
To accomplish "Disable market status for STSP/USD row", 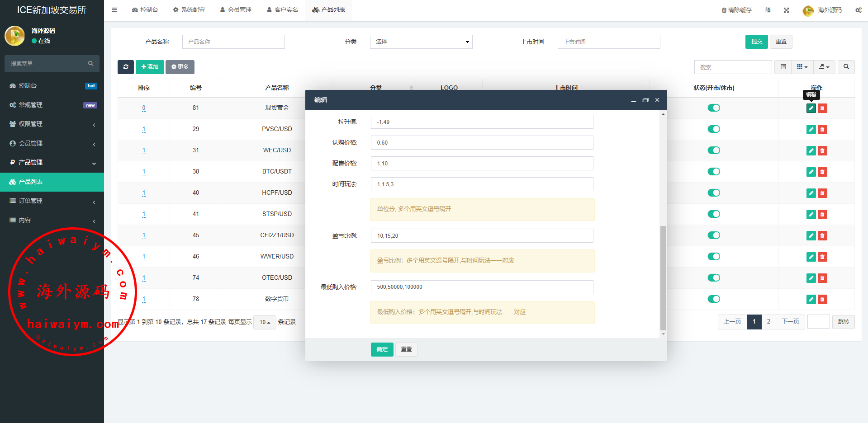I will click(713, 214).
